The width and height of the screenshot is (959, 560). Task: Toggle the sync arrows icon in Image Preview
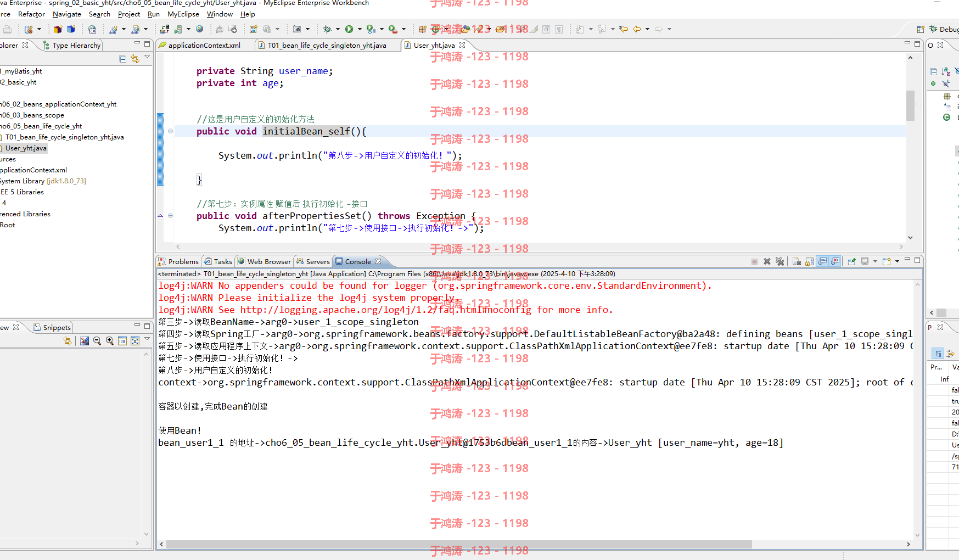[68, 341]
